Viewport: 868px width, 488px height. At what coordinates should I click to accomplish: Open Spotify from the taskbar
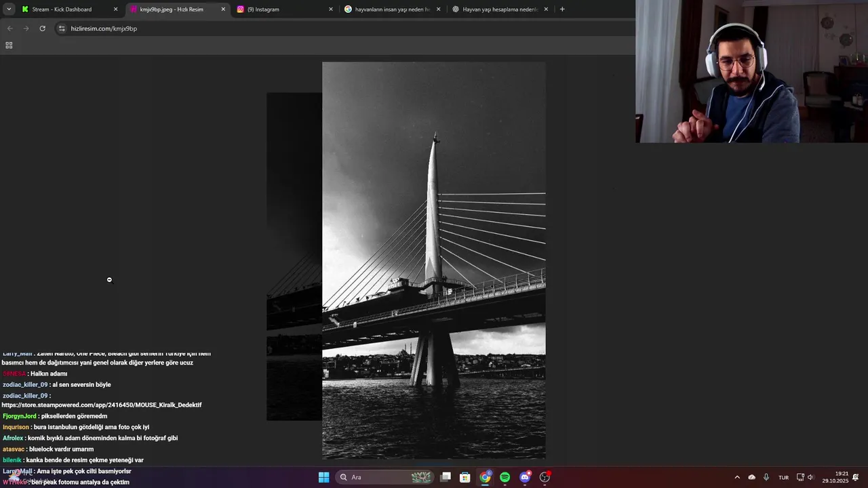tap(505, 477)
